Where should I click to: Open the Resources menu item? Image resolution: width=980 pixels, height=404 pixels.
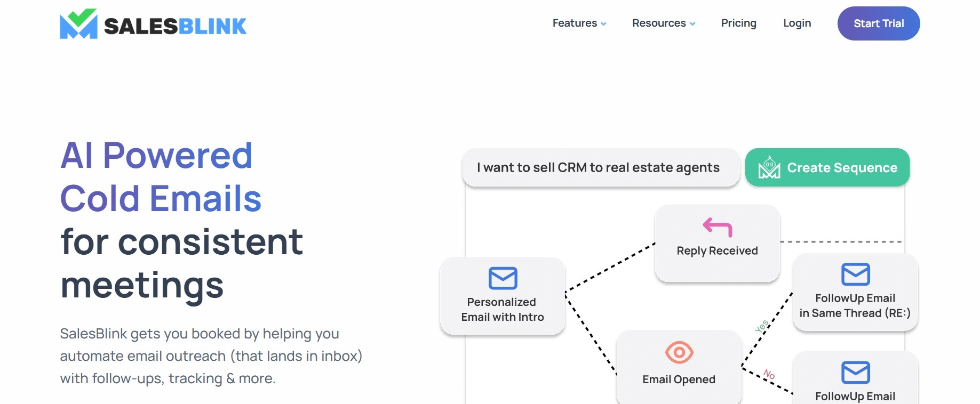659,23
